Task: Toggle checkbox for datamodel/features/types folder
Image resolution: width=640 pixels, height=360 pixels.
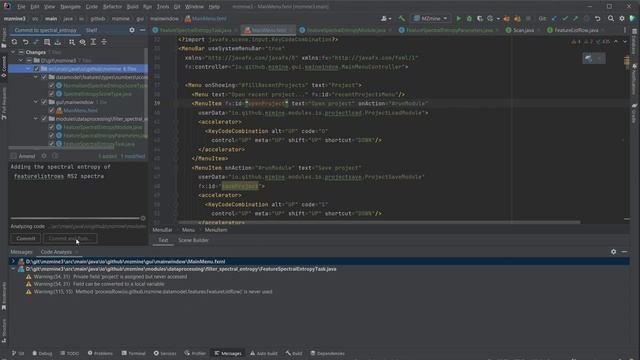Action: pos(44,77)
